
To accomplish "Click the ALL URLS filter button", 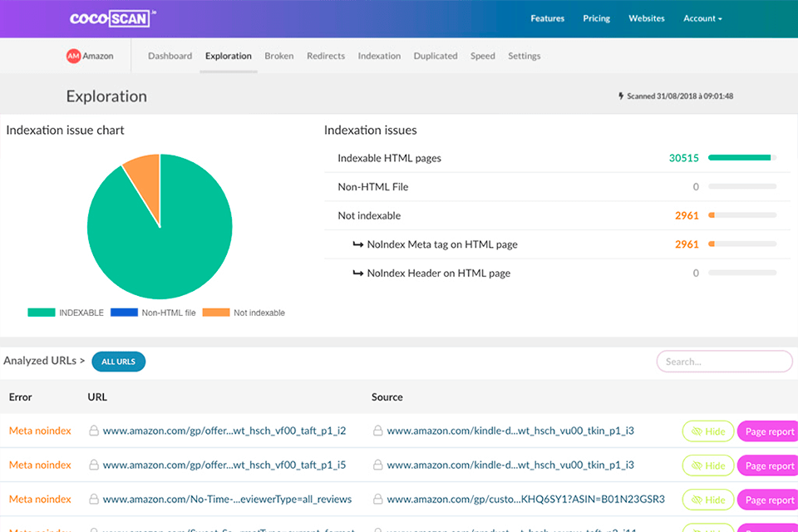I will (x=119, y=362).
